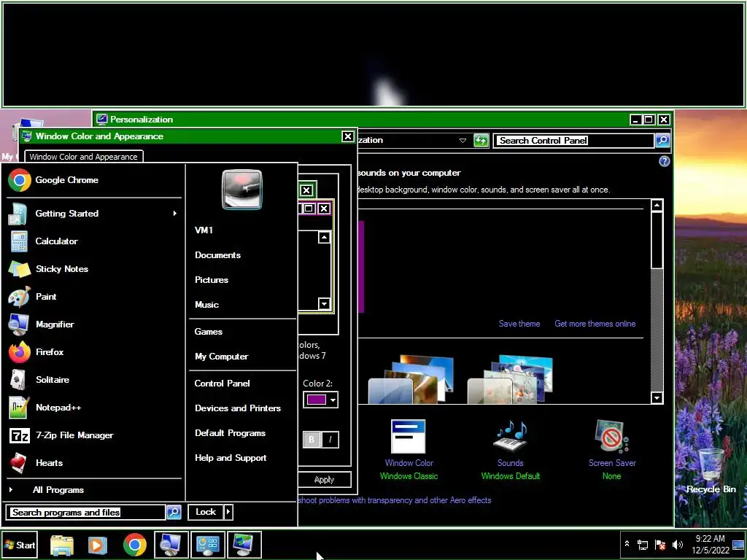The height and width of the screenshot is (560, 747).
Task: Click the refresh button in Personalization address bar
Action: (481, 141)
